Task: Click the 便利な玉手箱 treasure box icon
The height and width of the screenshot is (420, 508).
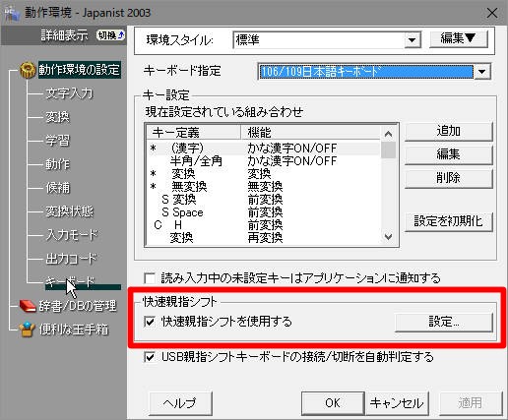Action: tap(28, 330)
